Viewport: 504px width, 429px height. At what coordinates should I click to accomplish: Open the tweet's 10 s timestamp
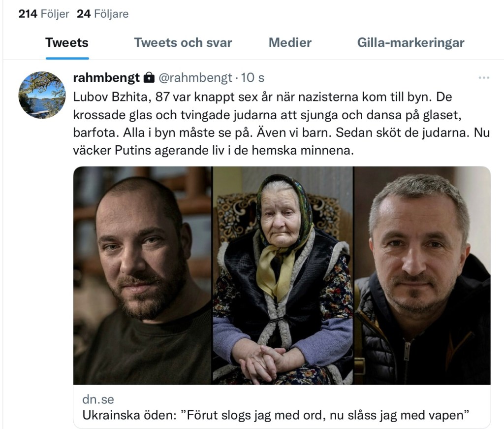(252, 77)
